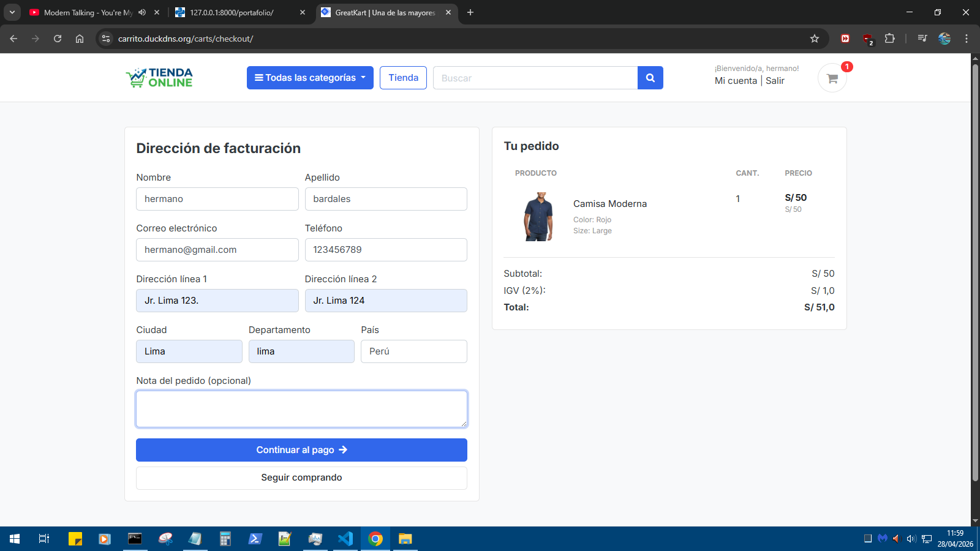The width and height of the screenshot is (980, 551).
Task: Open the calculator taskbar icon
Action: [225, 539]
